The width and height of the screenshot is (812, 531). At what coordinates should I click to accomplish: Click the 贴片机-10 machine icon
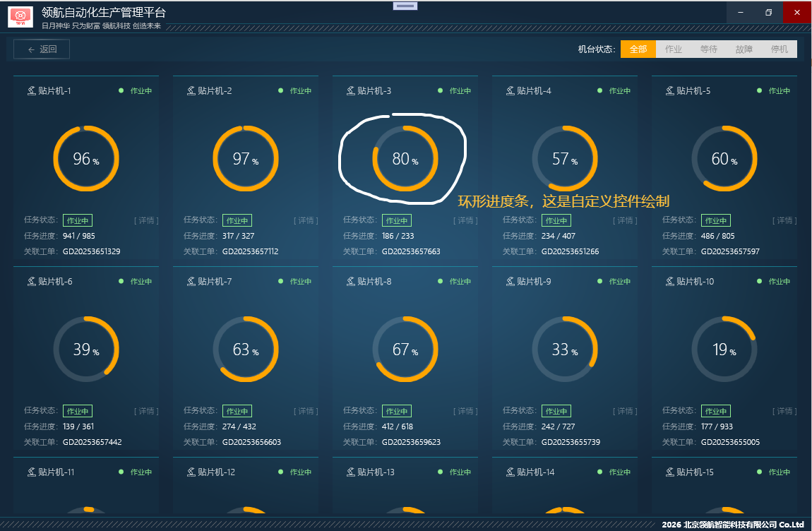[669, 281]
